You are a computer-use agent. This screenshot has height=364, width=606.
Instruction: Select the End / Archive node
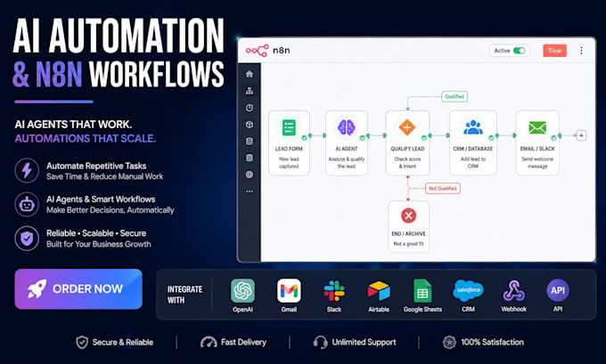pos(408,227)
